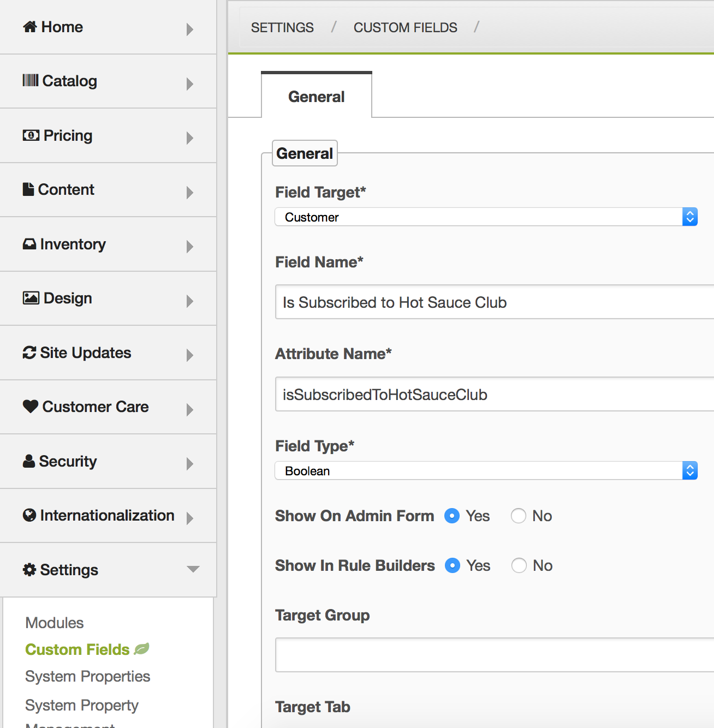Switch to the General tab
This screenshot has height=728, width=714.
[317, 96]
